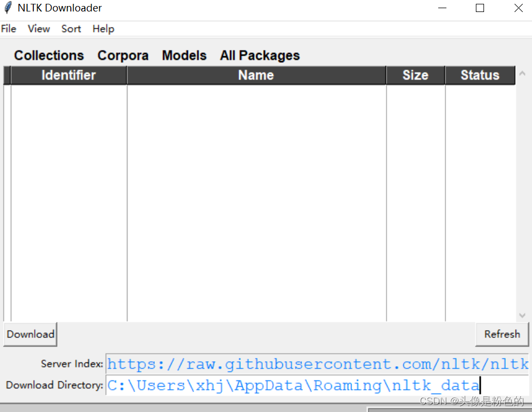The width and height of the screenshot is (532, 412).
Task: Open the File menu
Action: pos(9,28)
